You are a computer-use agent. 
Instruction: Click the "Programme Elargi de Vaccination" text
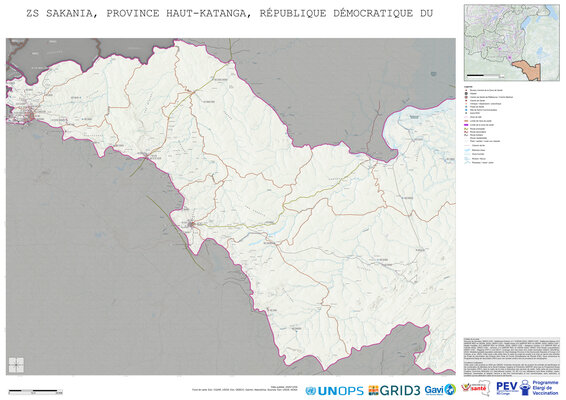(545, 388)
